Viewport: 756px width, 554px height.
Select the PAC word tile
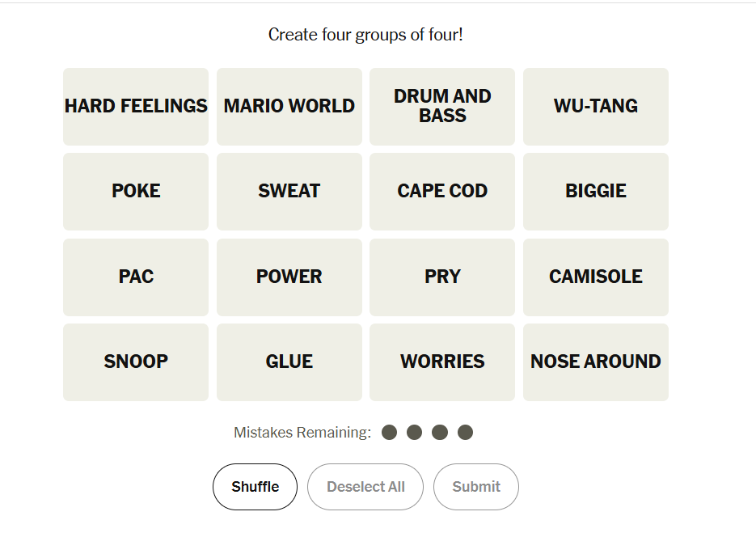[136, 277]
